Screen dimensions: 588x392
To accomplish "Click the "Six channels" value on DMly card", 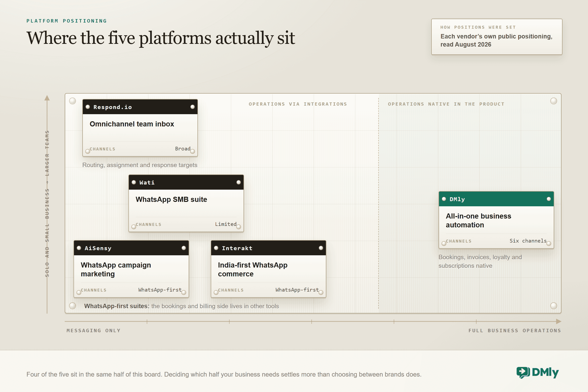I will pos(528,241).
